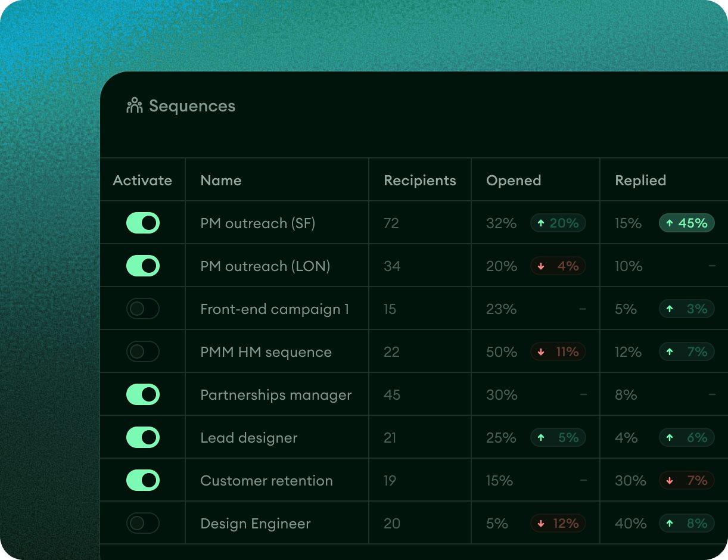Deactivate the Lead designer toggle
Viewport: 728px width, 560px height.
point(143,437)
